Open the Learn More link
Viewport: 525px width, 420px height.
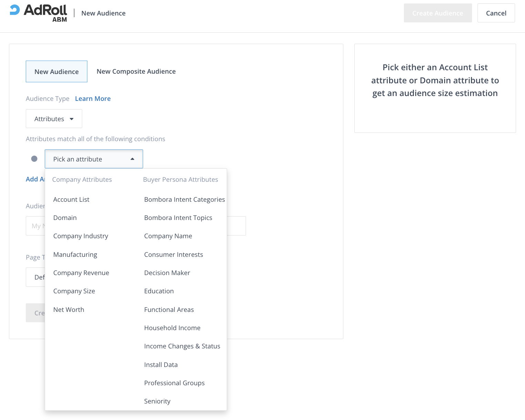point(93,99)
